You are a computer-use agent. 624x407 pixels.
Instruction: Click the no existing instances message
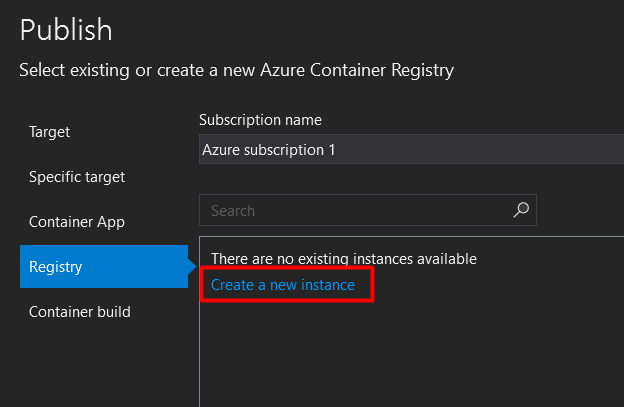344,259
